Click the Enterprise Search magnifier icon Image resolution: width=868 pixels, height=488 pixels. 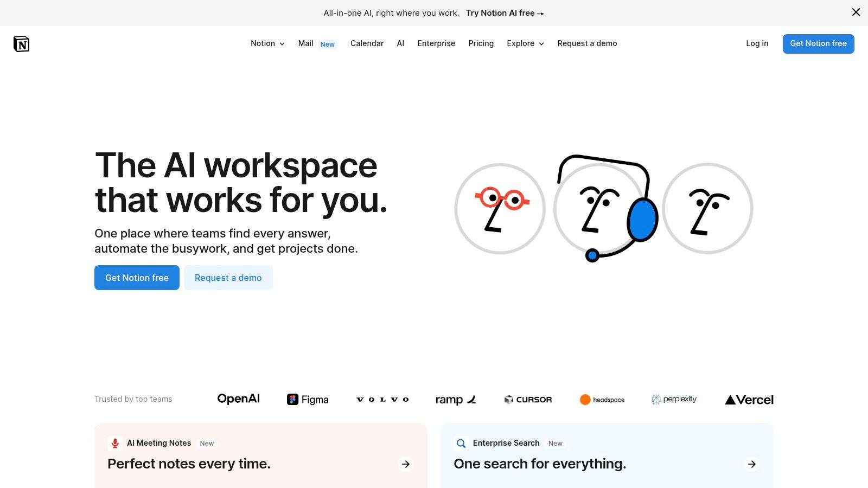click(461, 444)
